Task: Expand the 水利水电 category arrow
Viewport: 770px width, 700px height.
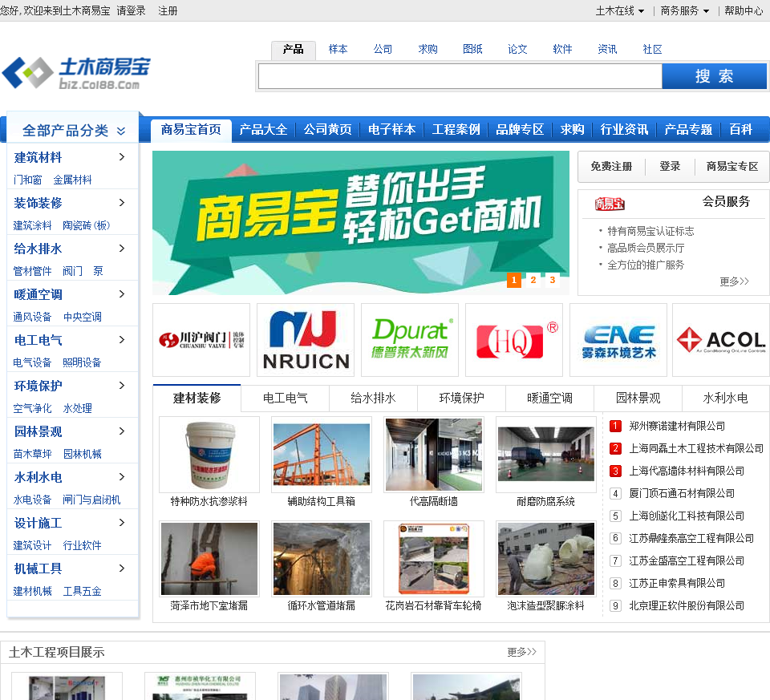Action: (x=122, y=476)
